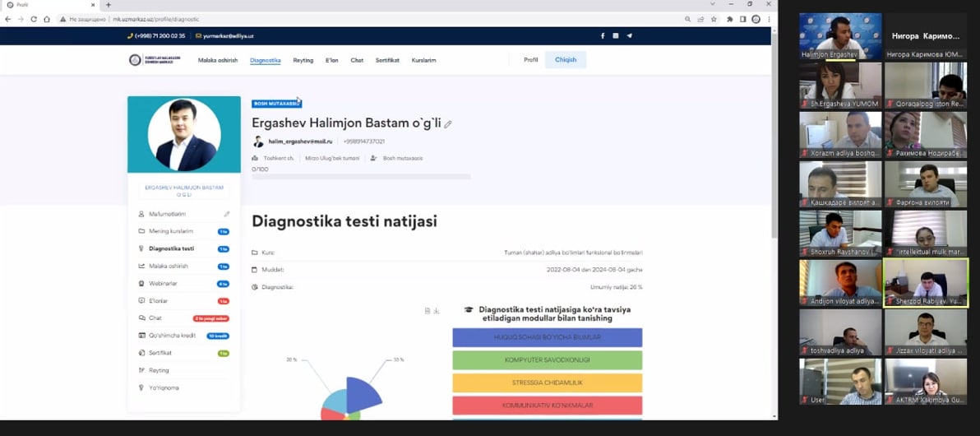Open the Reyting tab in top navigation

pos(303,60)
